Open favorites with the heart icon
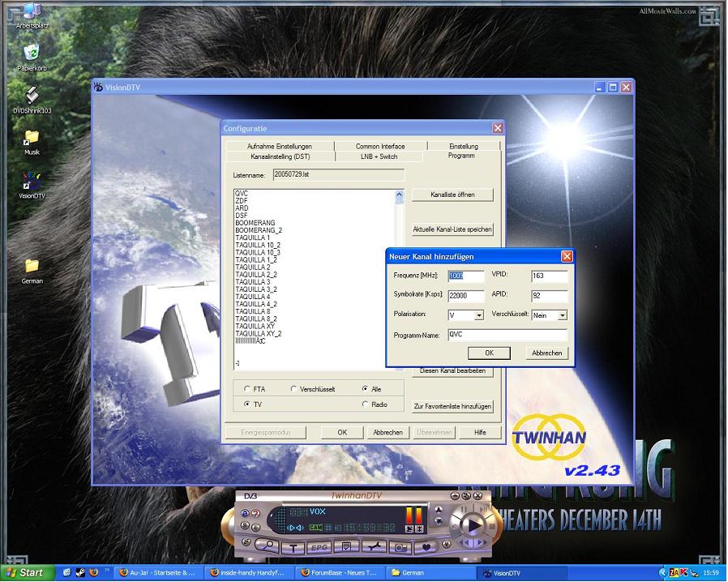 coord(426,547)
